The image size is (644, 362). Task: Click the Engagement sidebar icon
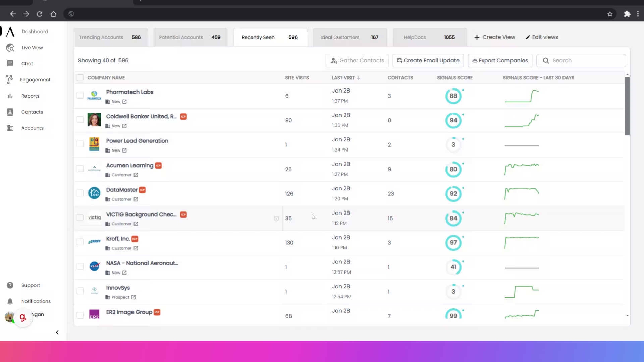[x=9, y=79]
